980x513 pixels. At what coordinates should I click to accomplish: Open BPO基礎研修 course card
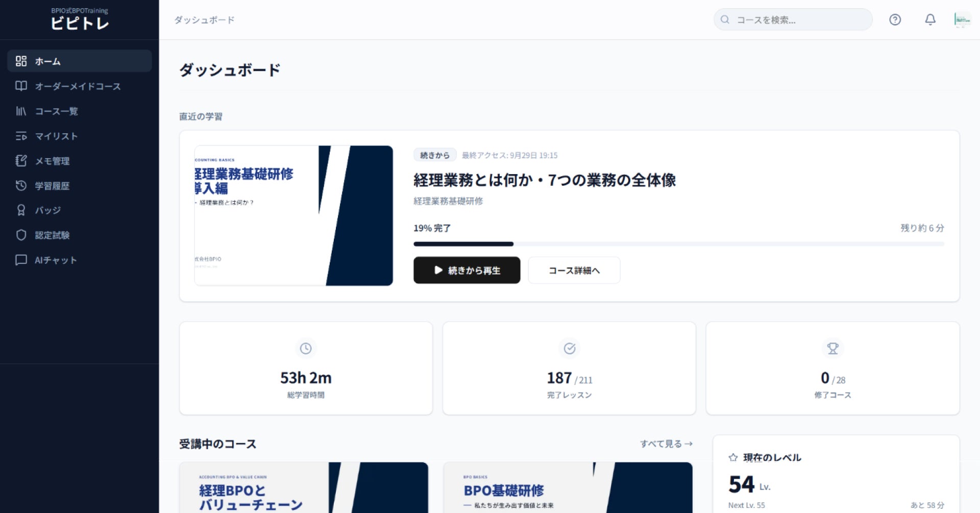(568, 487)
